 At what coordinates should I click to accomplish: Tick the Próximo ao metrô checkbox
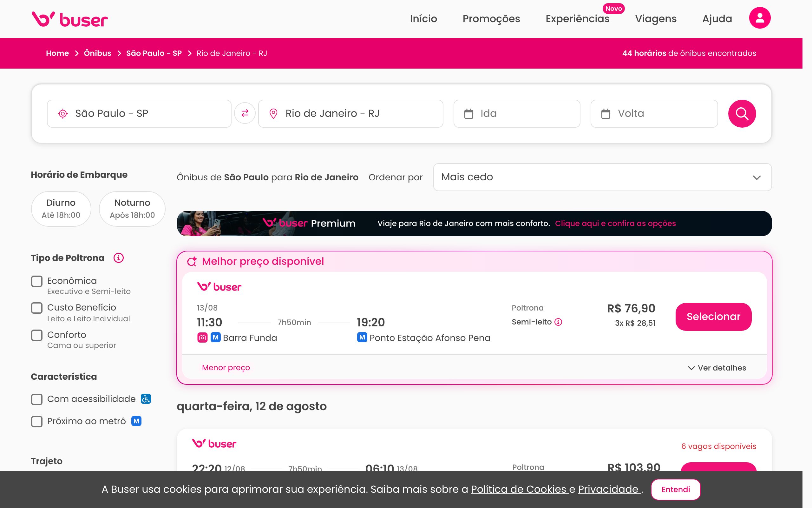[x=37, y=422]
